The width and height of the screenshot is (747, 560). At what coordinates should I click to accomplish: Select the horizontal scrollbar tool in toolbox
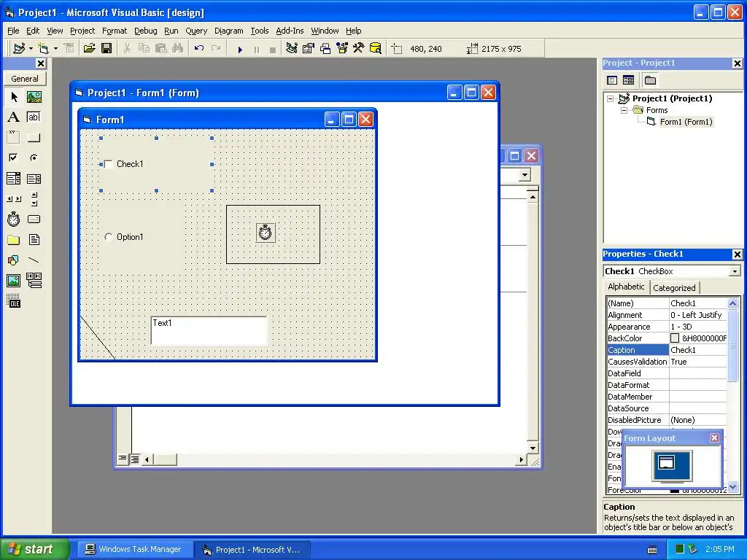pyautogui.click(x=14, y=199)
